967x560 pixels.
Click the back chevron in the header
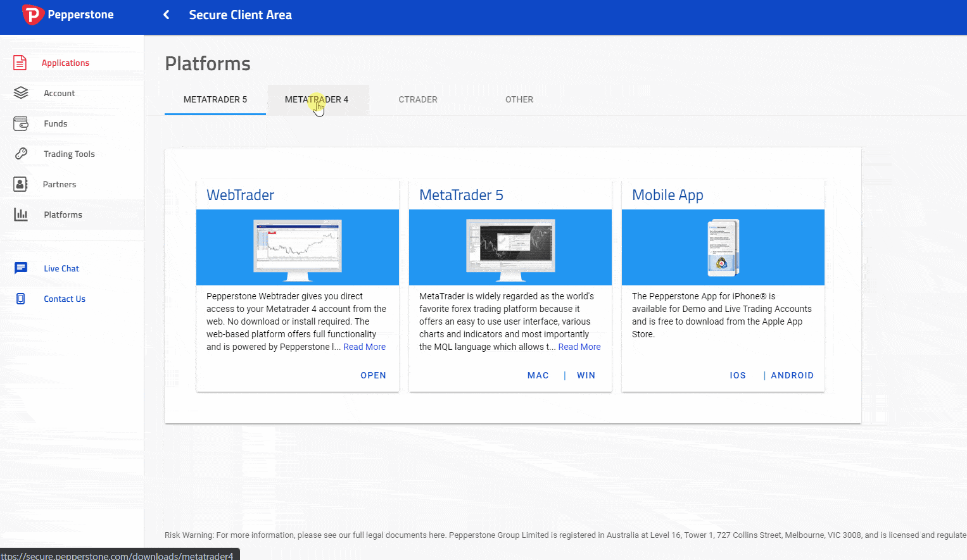click(166, 15)
